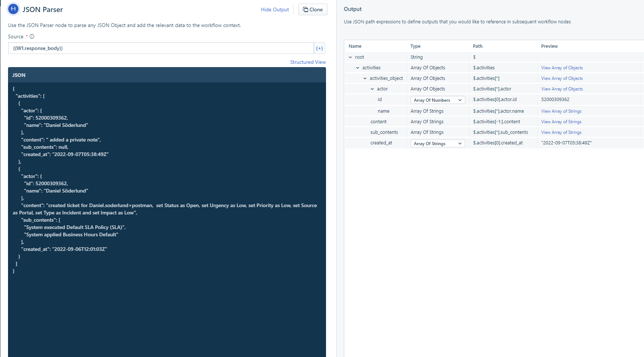Select the created_at row name
The width and height of the screenshot is (644, 357).
pos(381,143)
